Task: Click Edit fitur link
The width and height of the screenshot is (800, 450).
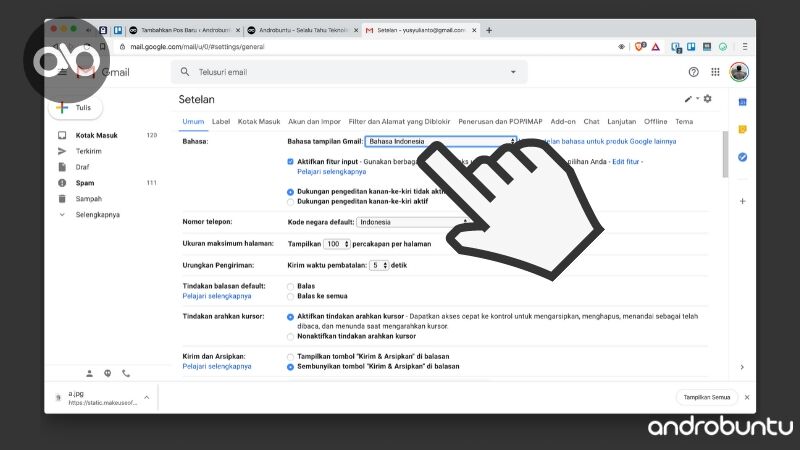Action: (x=626, y=161)
